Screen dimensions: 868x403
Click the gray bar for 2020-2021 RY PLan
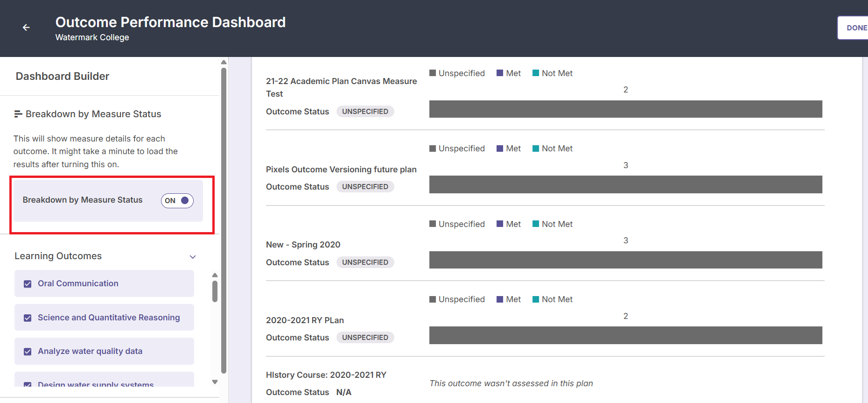click(x=626, y=335)
